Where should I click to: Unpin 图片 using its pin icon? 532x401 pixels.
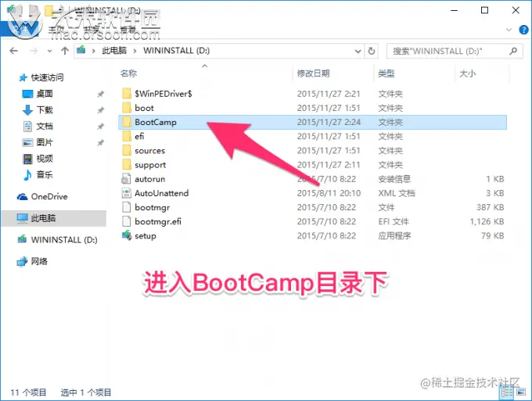(x=100, y=143)
